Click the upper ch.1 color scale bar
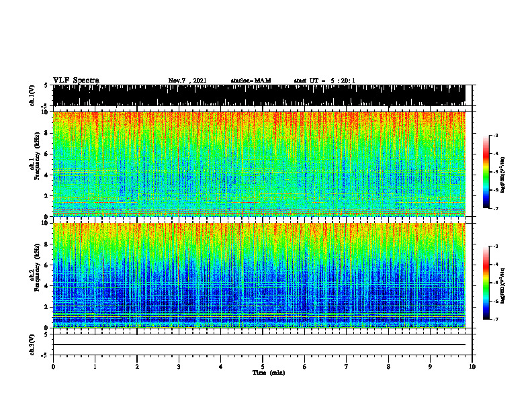Viewport: 532px width, 411px height. [x=486, y=172]
